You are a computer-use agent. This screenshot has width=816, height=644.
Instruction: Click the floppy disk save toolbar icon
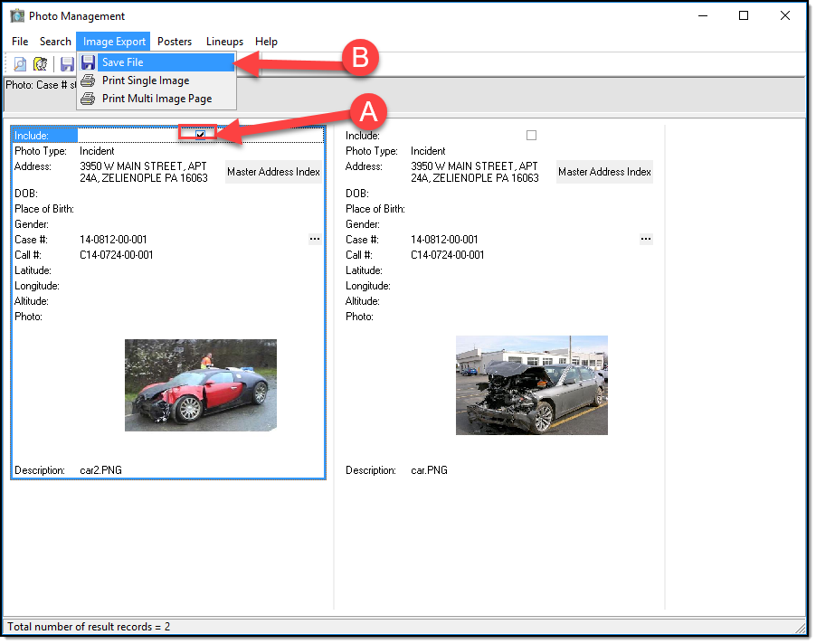tap(67, 64)
